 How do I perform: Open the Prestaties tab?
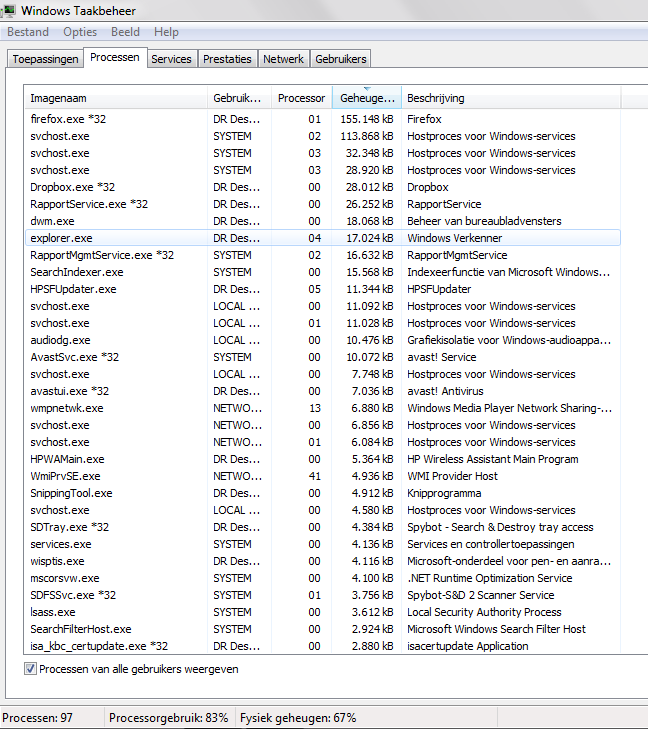[227, 59]
